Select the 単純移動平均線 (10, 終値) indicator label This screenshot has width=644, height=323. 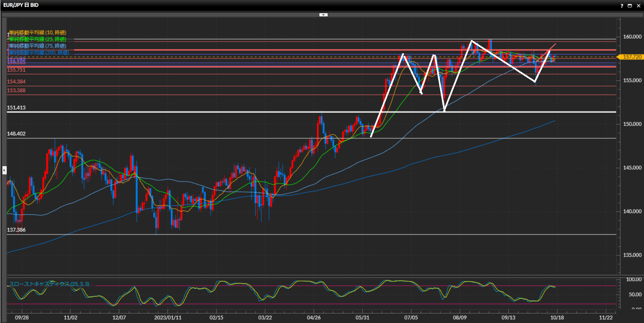click(37, 33)
